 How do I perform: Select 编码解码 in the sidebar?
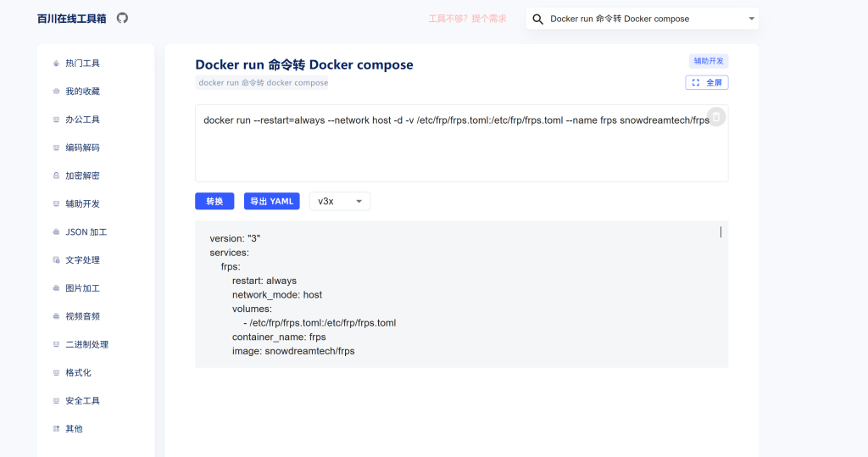82,148
